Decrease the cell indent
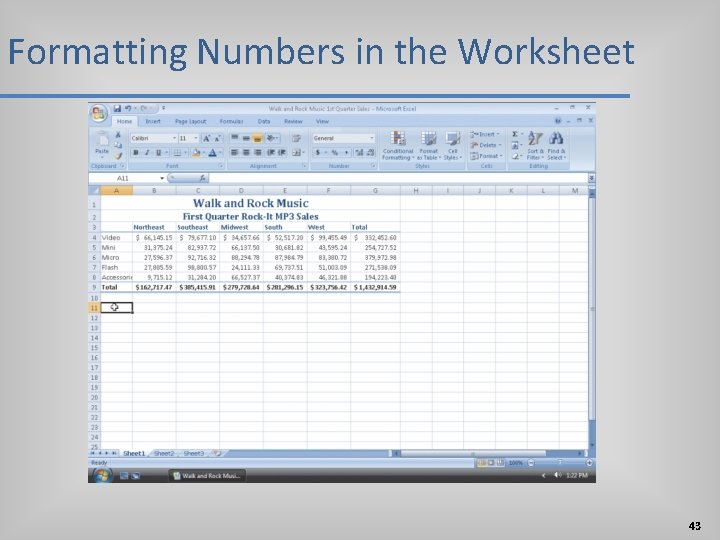This screenshot has width=720, height=540. [271, 152]
